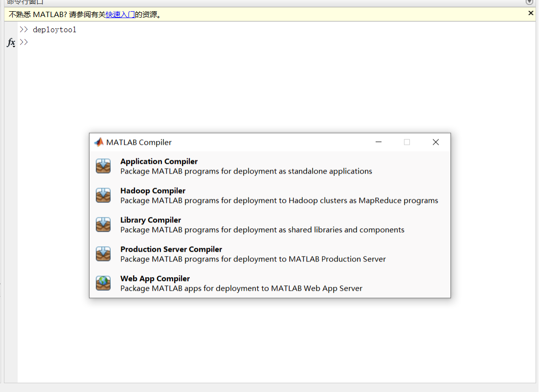The height and width of the screenshot is (392, 539).
Task: Dismiss the yellow getting-started banner
Action: pyautogui.click(x=531, y=13)
